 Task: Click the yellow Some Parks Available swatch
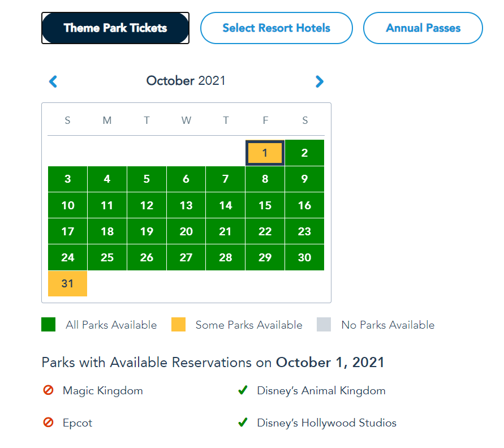(178, 324)
